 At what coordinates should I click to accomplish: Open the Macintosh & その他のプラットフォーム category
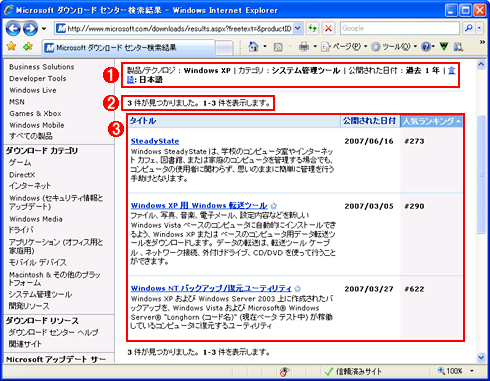click(55, 279)
